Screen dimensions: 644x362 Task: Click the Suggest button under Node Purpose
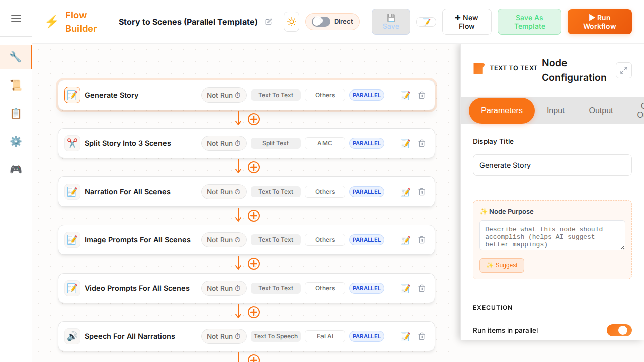click(x=502, y=265)
